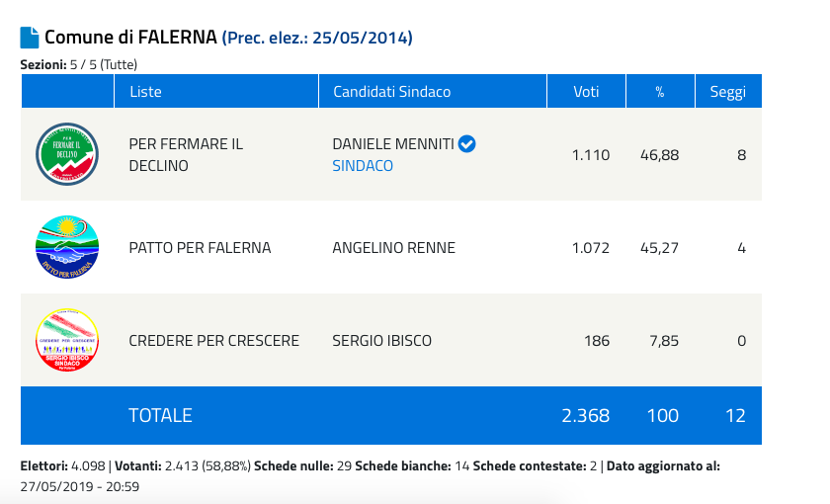Click the Per Fermare il Declino list logo
Image resolution: width=830 pixels, height=504 pixels.
click(x=67, y=154)
